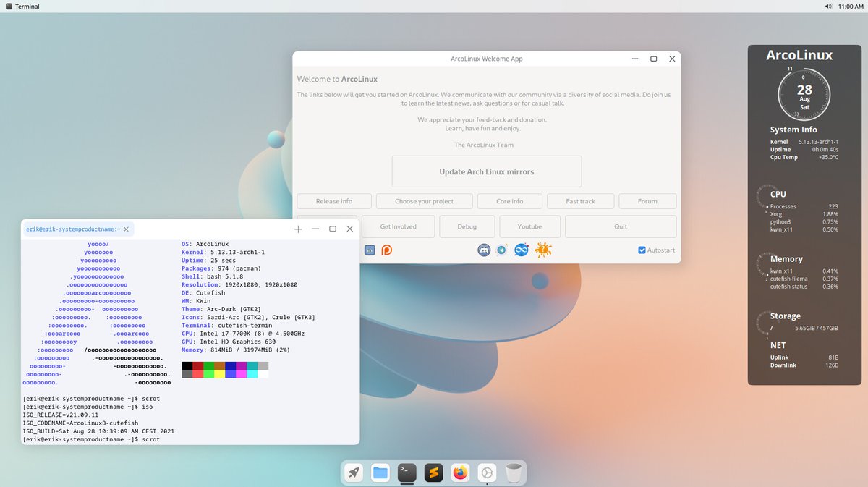Viewport: 868px width, 487px height.
Task: Click The ArcoLinux Team text
Action: (484, 145)
